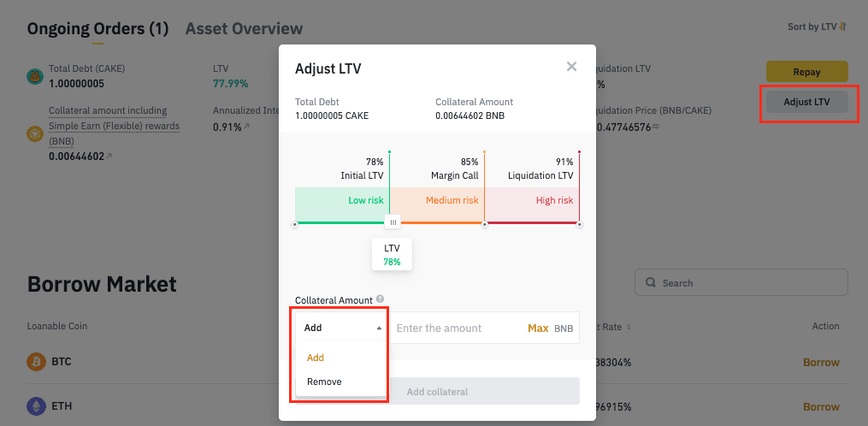Switch to the Asset Overview tab

(244, 29)
